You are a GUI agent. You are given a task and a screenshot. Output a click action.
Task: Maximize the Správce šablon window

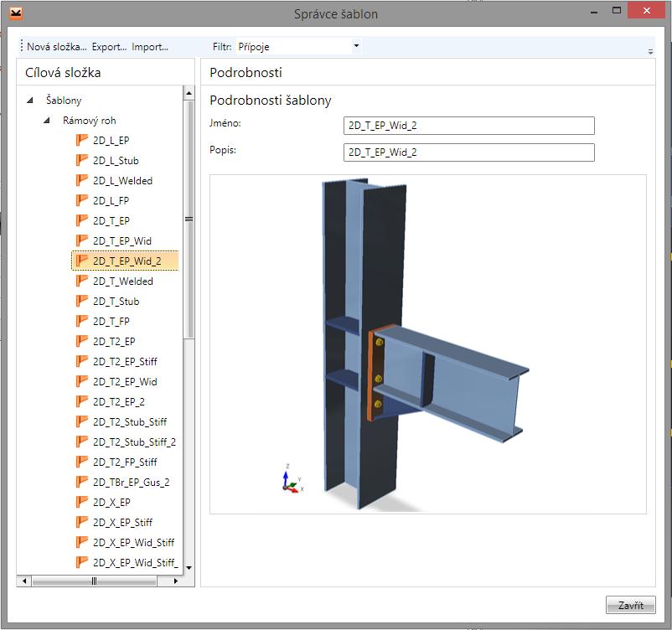click(617, 10)
